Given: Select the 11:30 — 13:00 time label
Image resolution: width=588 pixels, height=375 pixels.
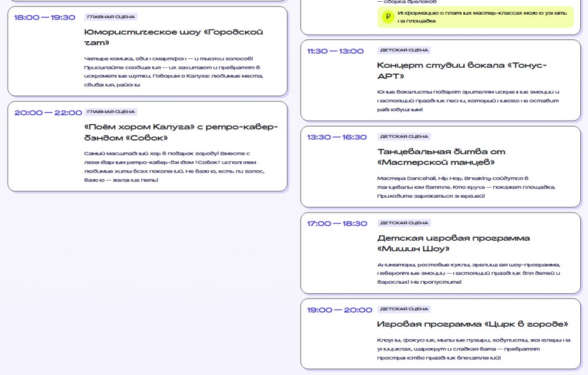Looking at the screenshot, I should coord(335,51).
